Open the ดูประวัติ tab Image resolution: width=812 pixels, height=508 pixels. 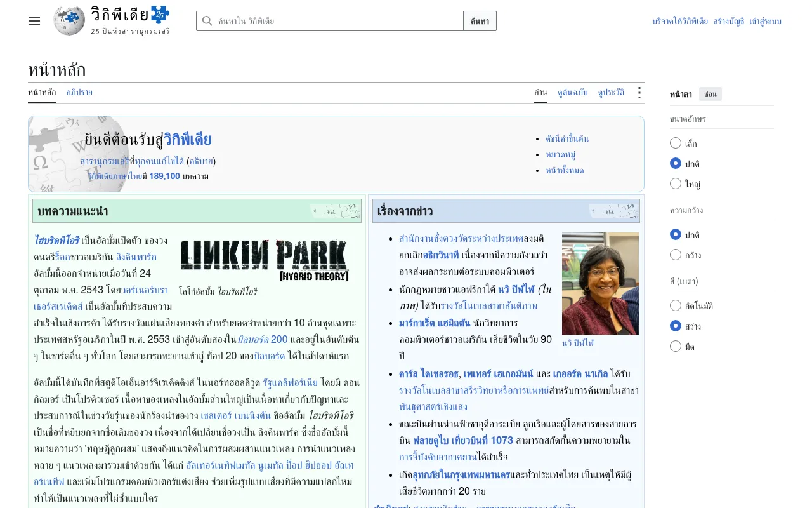(611, 93)
